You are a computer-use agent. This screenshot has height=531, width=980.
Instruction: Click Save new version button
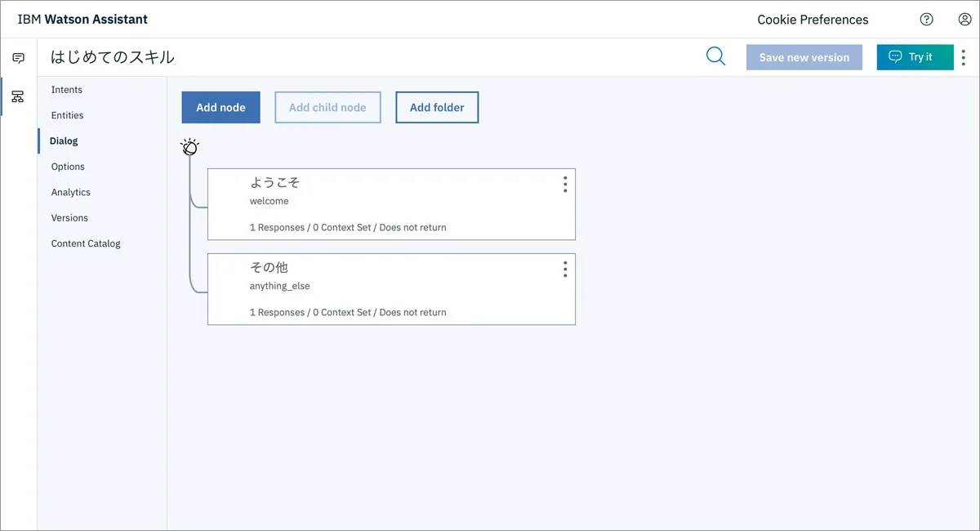pos(804,57)
